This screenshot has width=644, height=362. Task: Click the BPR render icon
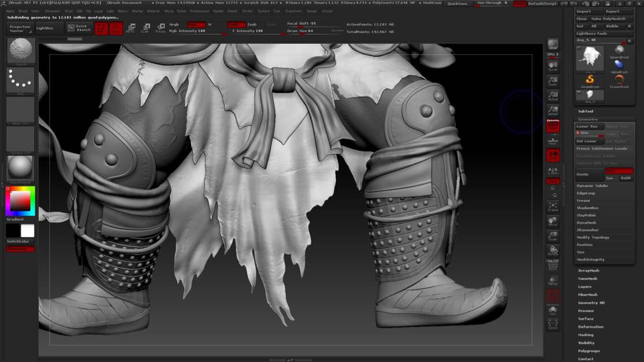[553, 45]
